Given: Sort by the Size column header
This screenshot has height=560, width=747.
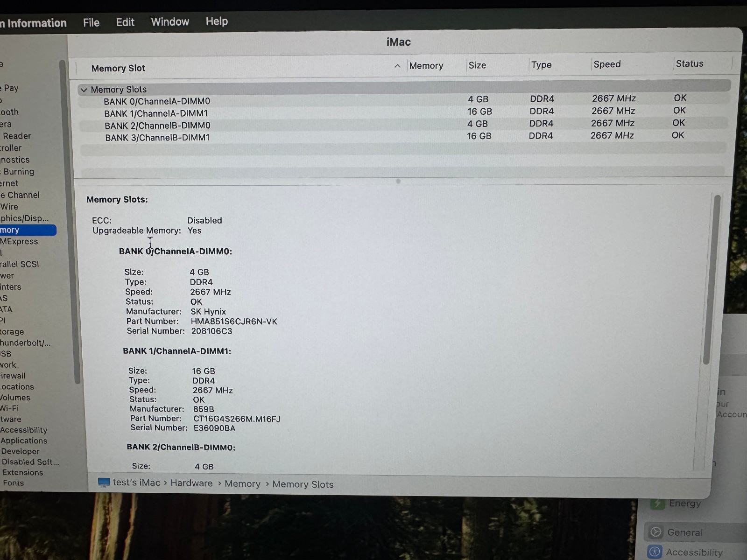Looking at the screenshot, I should (477, 65).
